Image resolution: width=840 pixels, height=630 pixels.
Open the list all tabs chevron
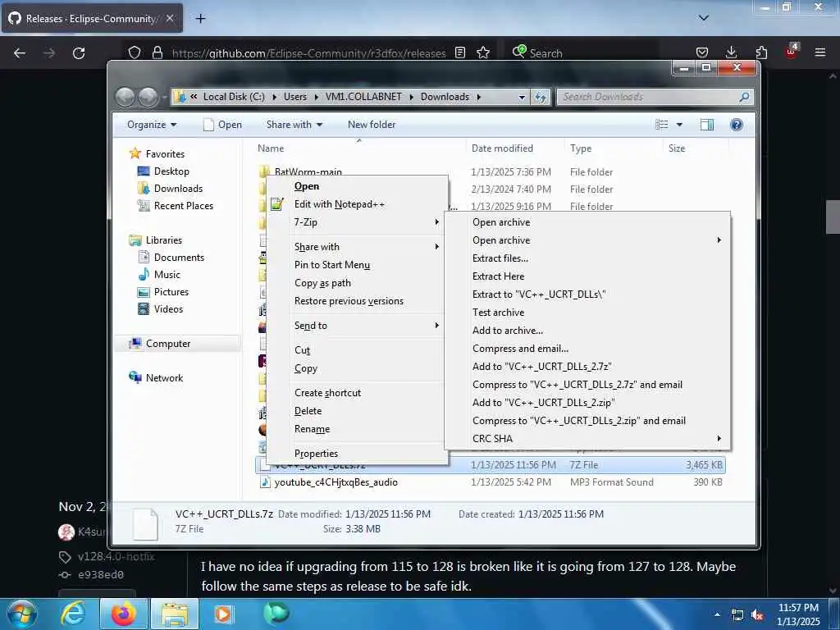704,18
